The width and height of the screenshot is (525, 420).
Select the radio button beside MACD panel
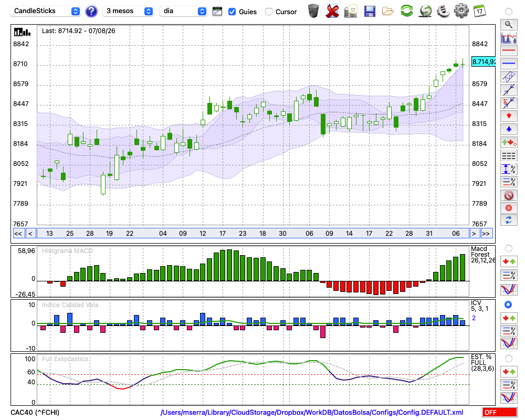[x=508, y=248]
